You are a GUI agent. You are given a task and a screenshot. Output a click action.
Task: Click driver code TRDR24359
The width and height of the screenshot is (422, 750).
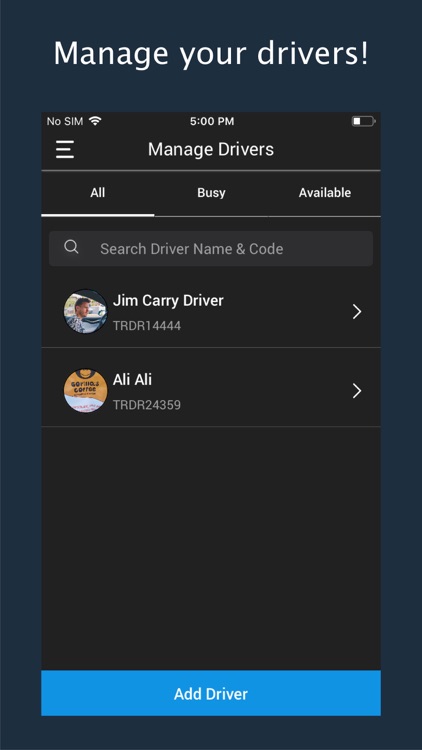pyautogui.click(x=147, y=405)
